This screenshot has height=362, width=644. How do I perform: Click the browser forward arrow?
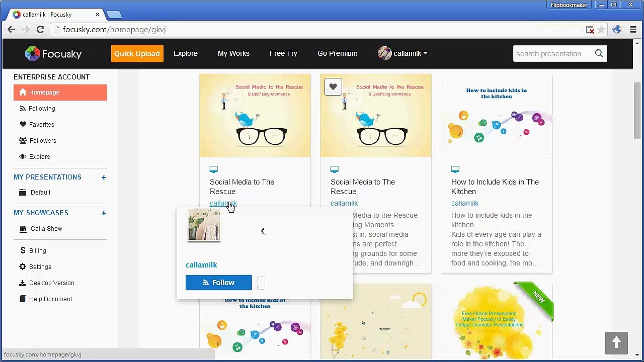click(x=26, y=30)
